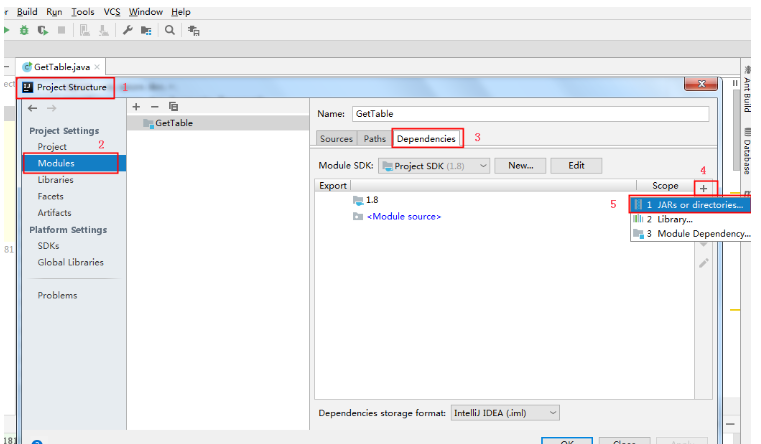The image size is (761, 444).
Task: Click the toolbar icon after the magnifier
Action: coord(194,31)
